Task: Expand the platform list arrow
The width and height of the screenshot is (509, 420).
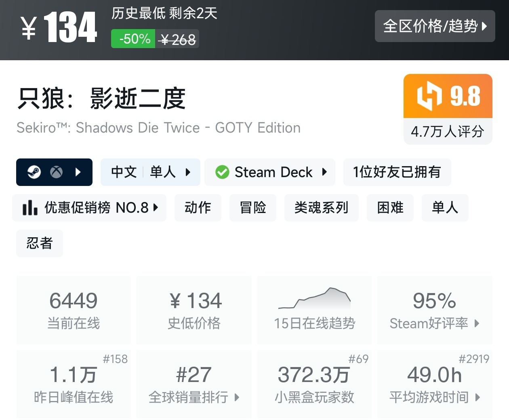Action: coord(78,172)
